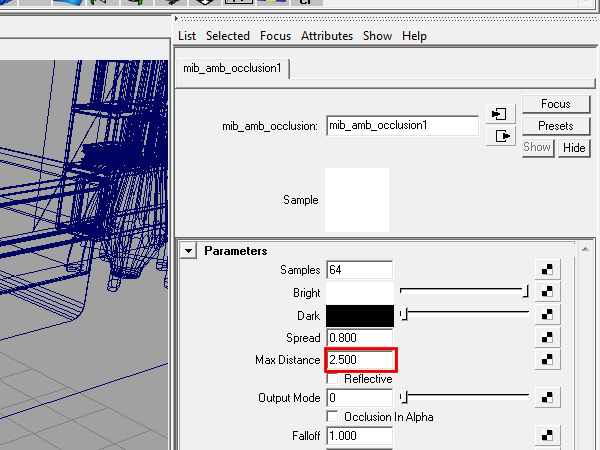Open the List menu

coord(187,36)
